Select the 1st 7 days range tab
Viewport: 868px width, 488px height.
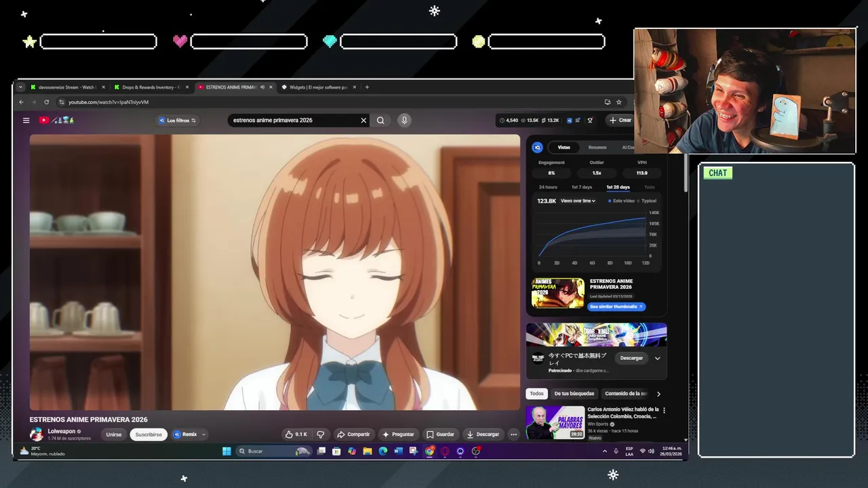tap(582, 187)
